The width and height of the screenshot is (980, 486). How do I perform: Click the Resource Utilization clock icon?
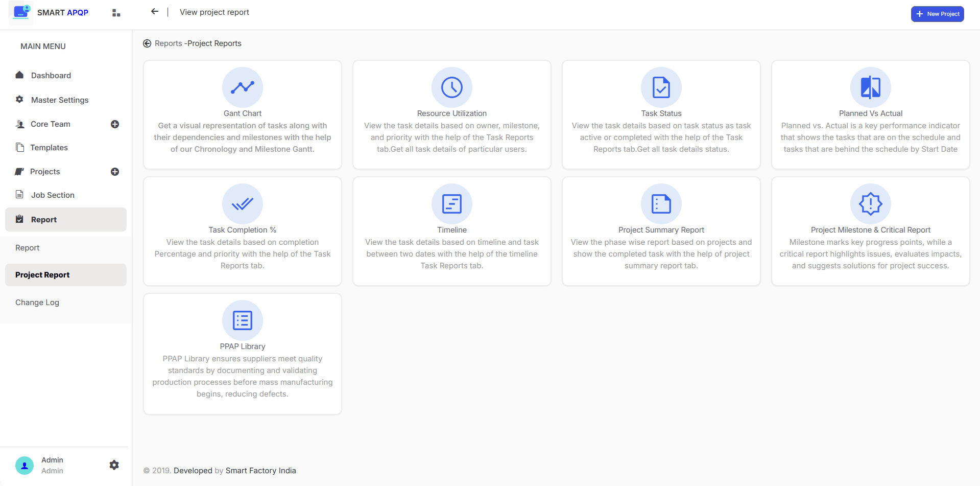tap(451, 87)
